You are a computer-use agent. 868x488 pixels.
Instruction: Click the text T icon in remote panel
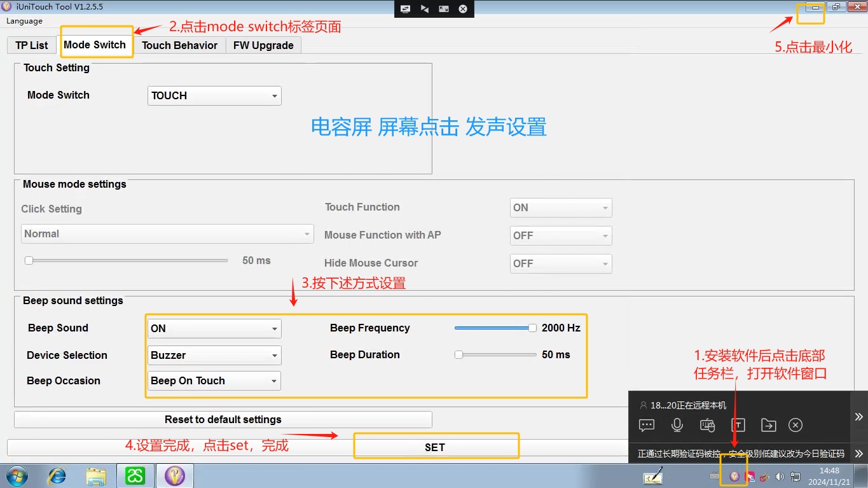738,425
